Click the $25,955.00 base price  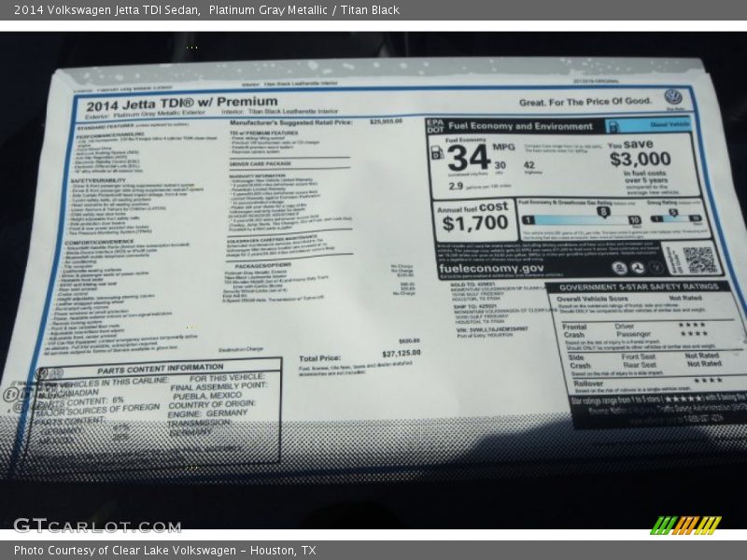pos(386,121)
